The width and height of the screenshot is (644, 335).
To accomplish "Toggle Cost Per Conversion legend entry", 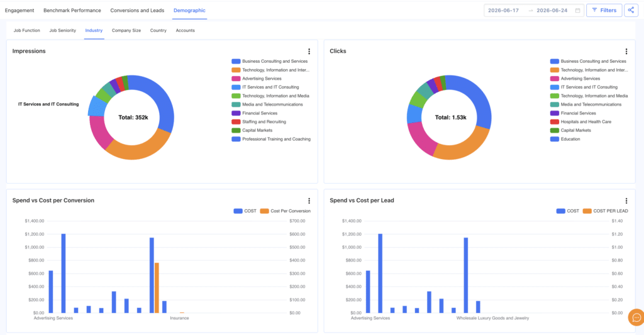I will click(x=286, y=211).
